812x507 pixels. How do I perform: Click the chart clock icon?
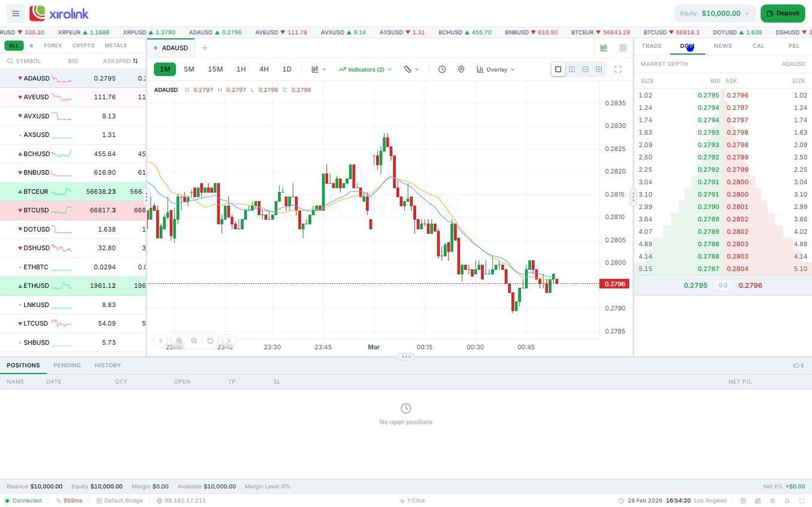[x=442, y=69]
